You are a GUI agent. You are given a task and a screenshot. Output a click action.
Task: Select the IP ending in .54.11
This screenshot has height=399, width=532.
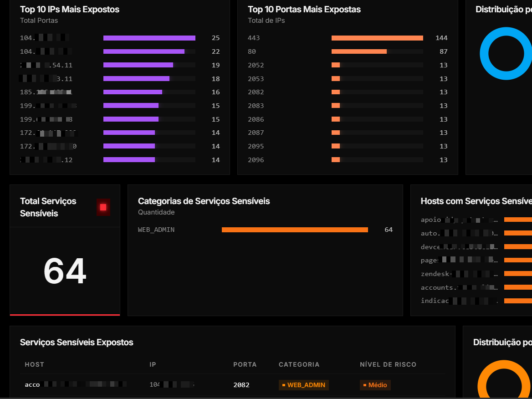tap(46, 65)
